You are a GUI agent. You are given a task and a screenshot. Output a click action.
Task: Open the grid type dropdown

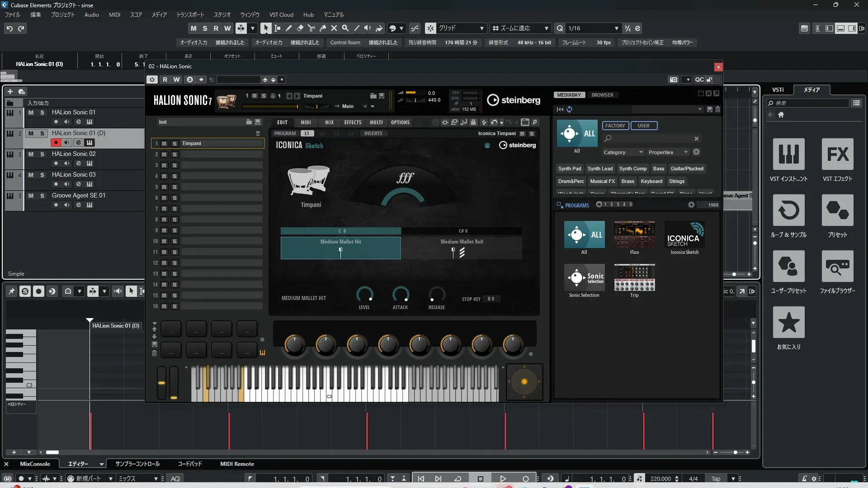pyautogui.click(x=481, y=28)
